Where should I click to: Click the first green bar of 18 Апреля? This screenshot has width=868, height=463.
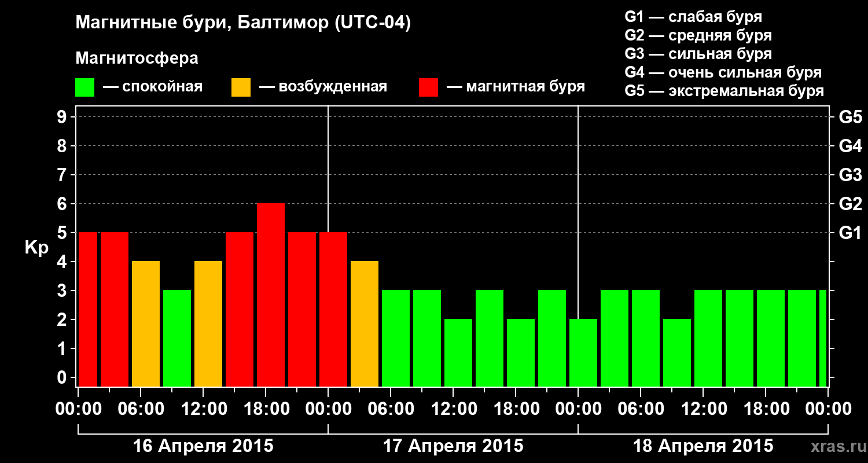[x=583, y=353]
